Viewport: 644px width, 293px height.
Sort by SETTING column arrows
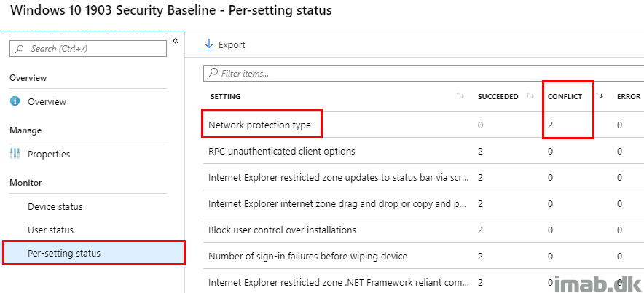point(460,96)
